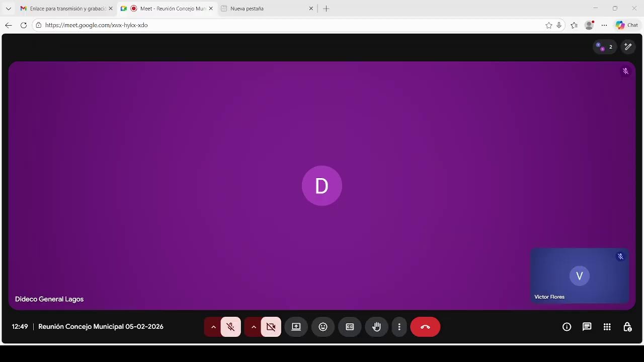Open the in-call chat panel

pos(587,327)
